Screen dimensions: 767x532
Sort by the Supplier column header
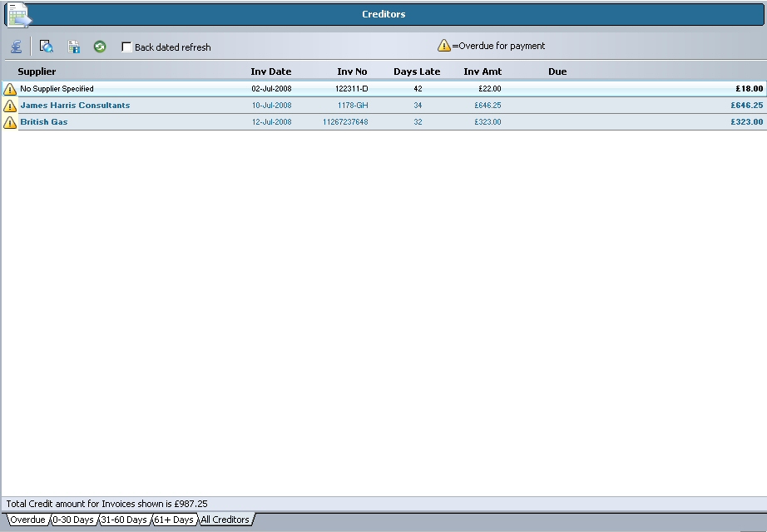(37, 71)
